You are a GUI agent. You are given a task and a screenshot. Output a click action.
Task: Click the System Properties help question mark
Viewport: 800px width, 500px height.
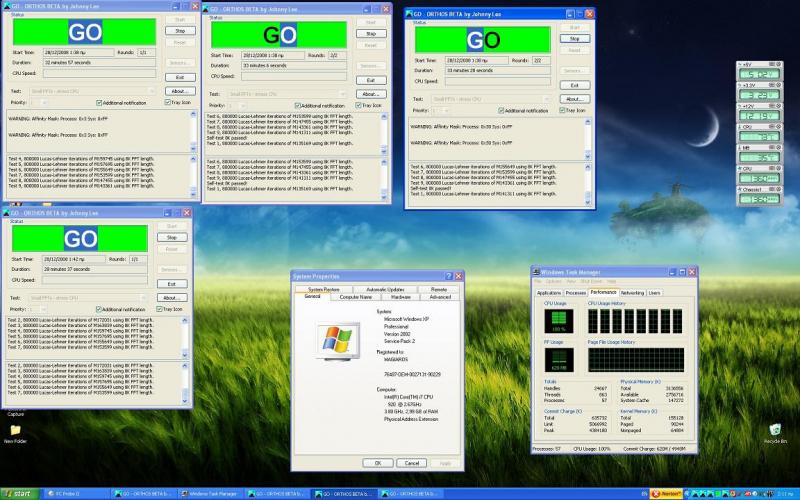coord(447,276)
